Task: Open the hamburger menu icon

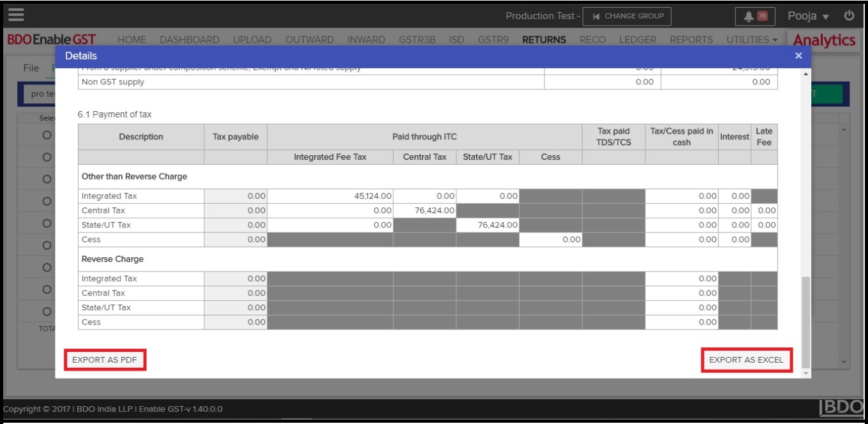Action: (x=16, y=15)
